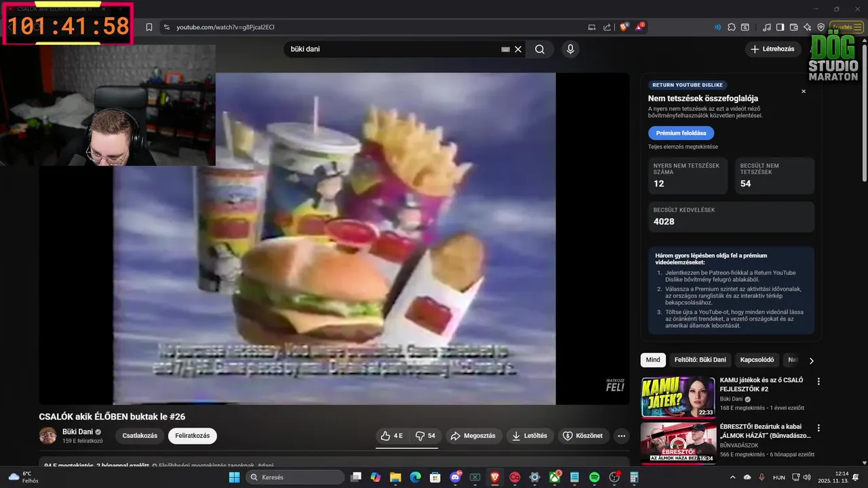Click the Frissítés update menu button
The width and height of the screenshot is (868, 488).
coord(847,27)
